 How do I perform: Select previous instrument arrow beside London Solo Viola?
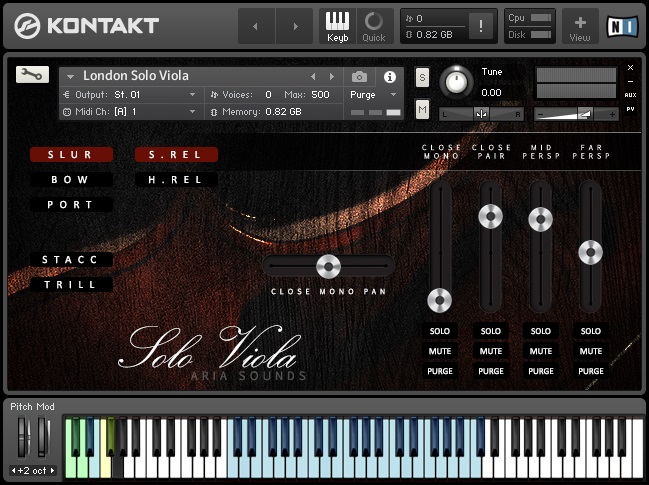tap(313, 77)
